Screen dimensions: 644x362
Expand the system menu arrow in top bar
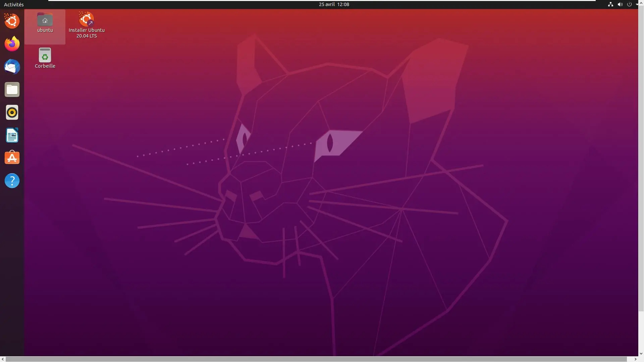tap(637, 4)
